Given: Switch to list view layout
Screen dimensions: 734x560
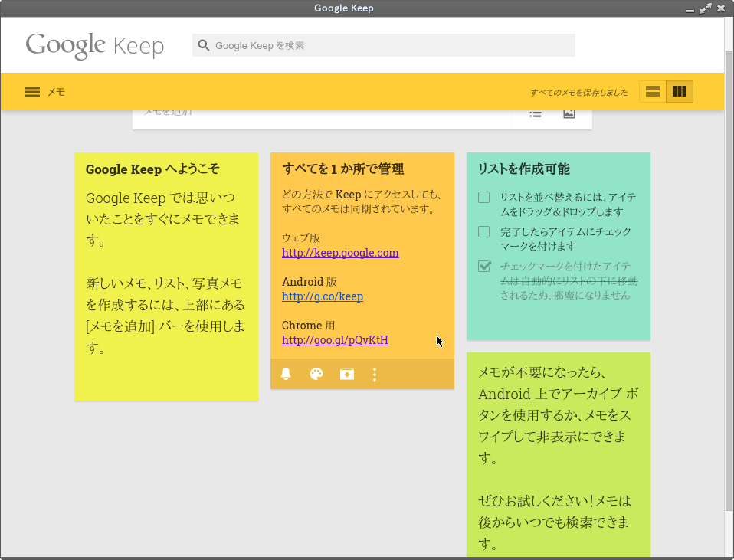Looking at the screenshot, I should click(x=653, y=91).
